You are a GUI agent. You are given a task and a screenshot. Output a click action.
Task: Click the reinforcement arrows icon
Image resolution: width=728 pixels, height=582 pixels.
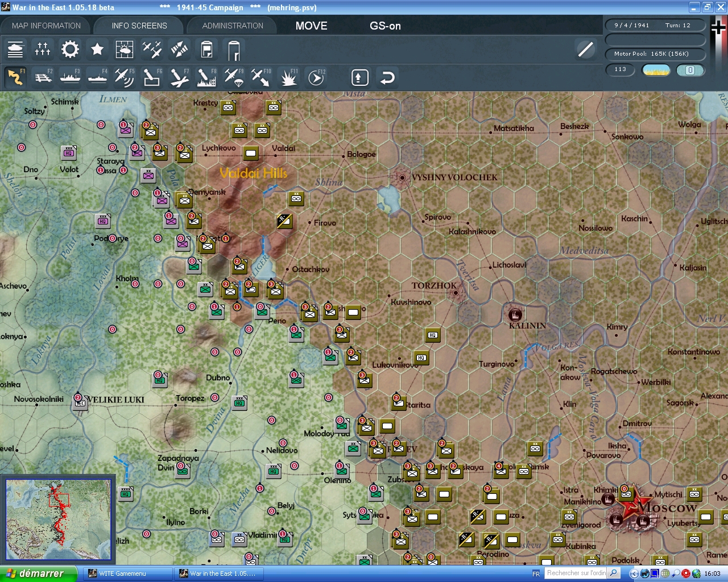coord(179,50)
